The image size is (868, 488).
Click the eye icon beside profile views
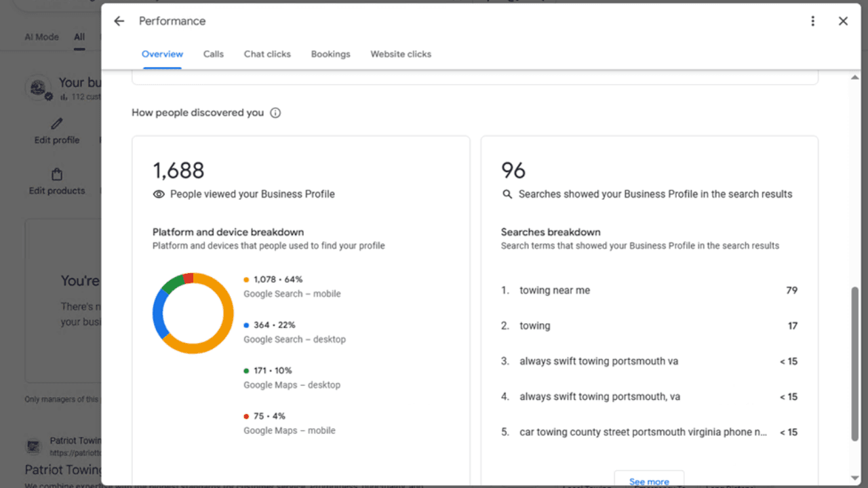[159, 195]
